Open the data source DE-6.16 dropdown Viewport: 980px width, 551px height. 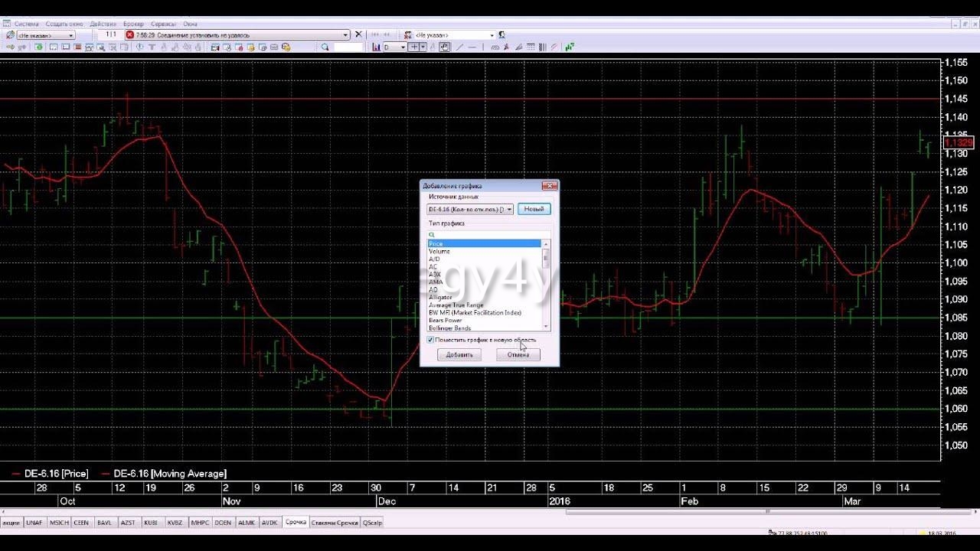(x=509, y=209)
